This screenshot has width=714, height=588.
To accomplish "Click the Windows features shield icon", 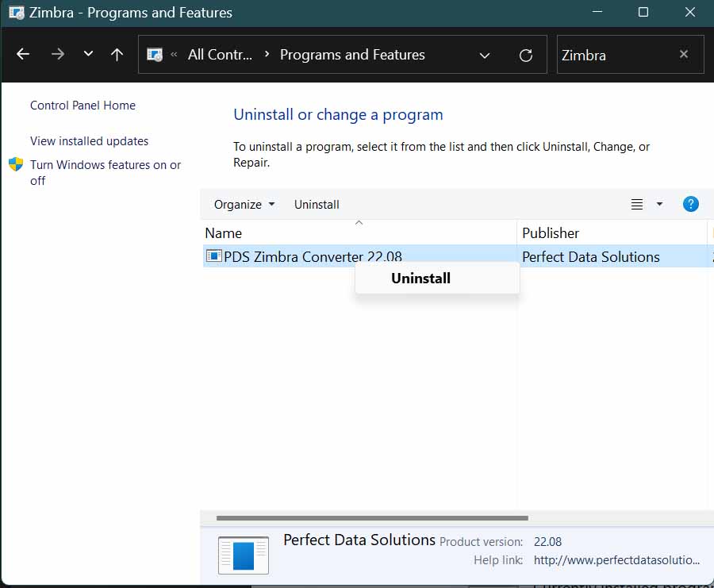I will tap(16, 164).
